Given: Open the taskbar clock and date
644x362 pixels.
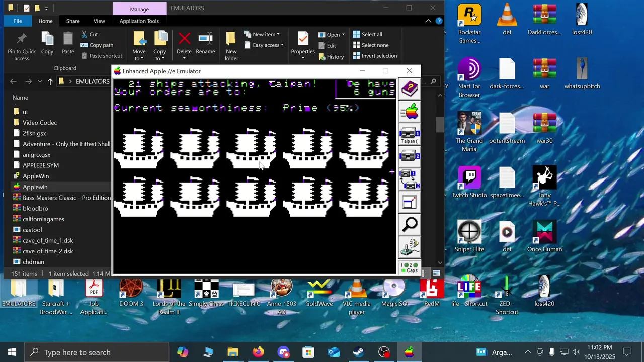Looking at the screenshot, I should pos(600,352).
